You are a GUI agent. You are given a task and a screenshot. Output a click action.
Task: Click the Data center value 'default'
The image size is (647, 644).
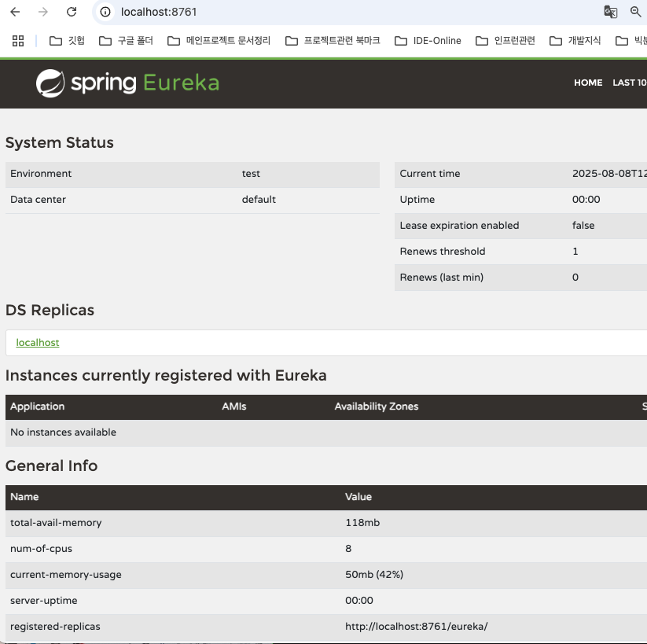pos(259,200)
